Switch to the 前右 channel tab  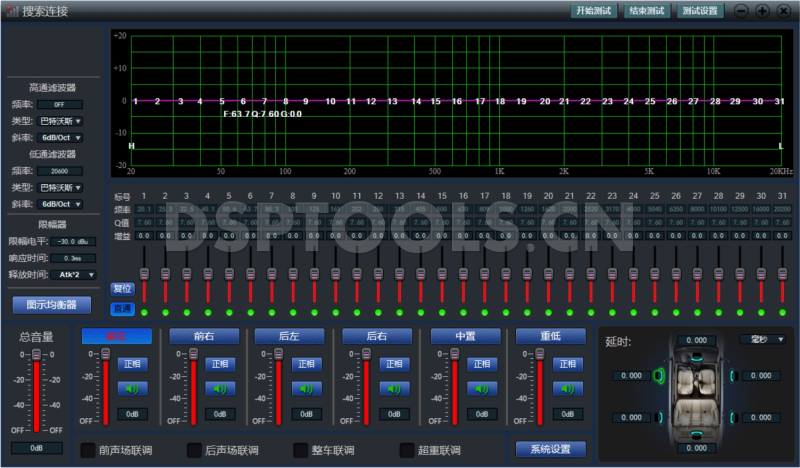pos(204,336)
